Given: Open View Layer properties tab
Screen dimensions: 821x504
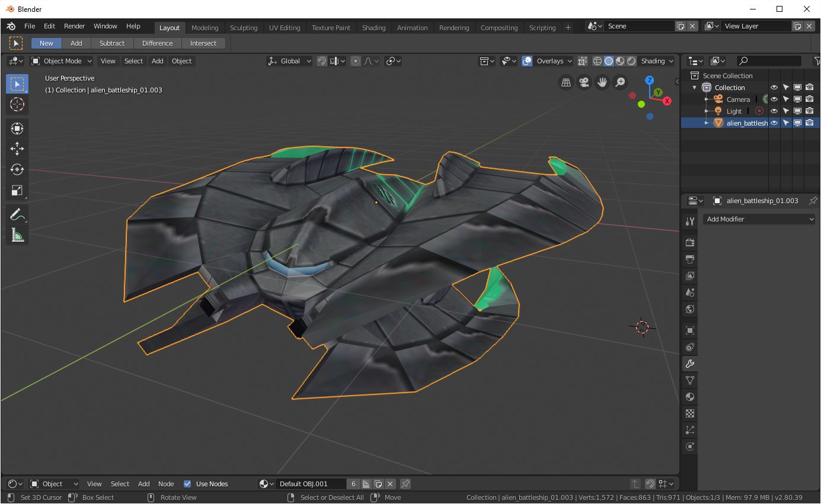Looking at the screenshot, I should click(690, 276).
